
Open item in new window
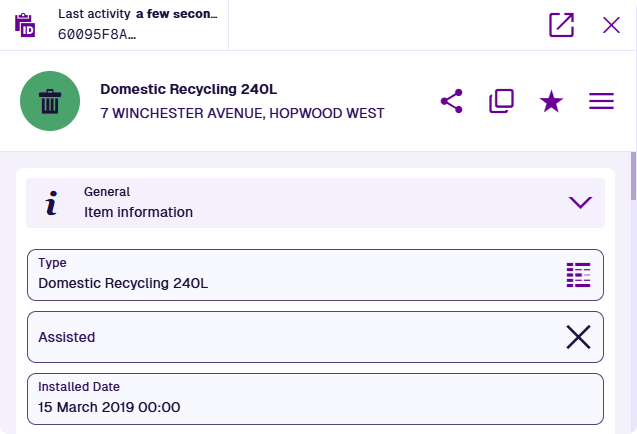[x=562, y=25]
